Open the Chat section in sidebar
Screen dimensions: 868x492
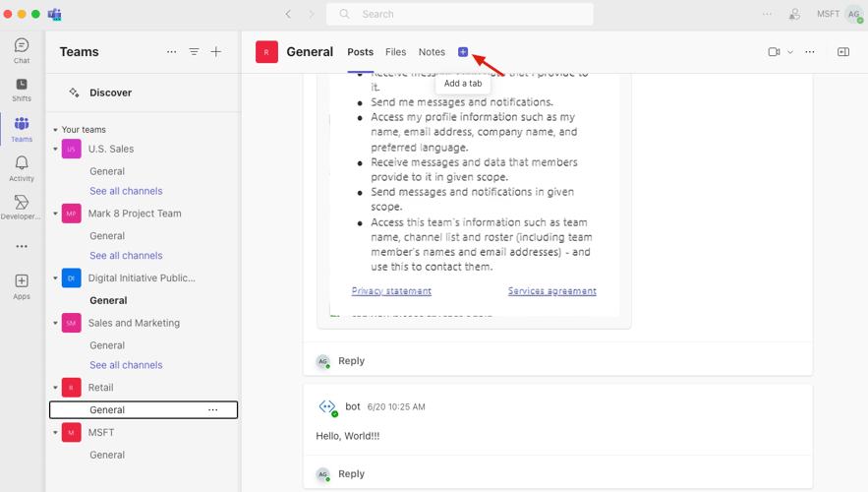coord(22,51)
